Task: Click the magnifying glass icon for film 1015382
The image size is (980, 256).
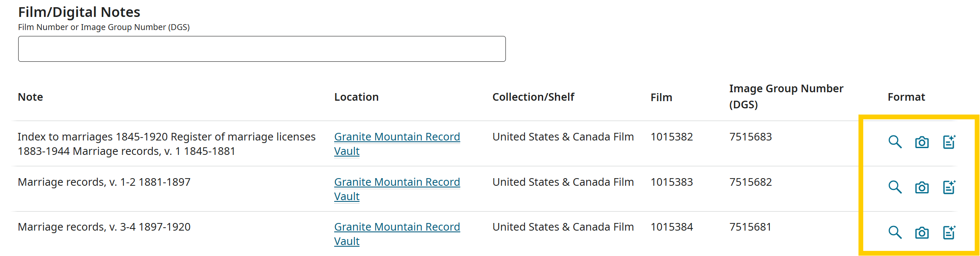Action: click(x=895, y=142)
